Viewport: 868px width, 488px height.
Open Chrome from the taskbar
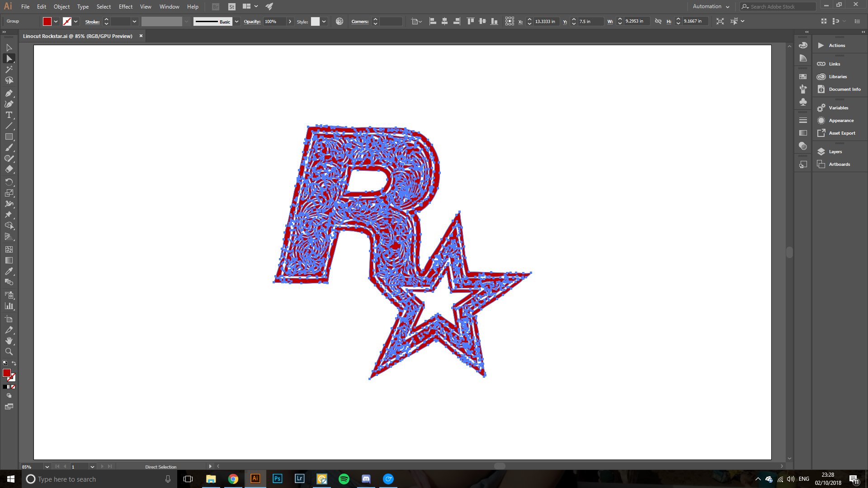233,479
